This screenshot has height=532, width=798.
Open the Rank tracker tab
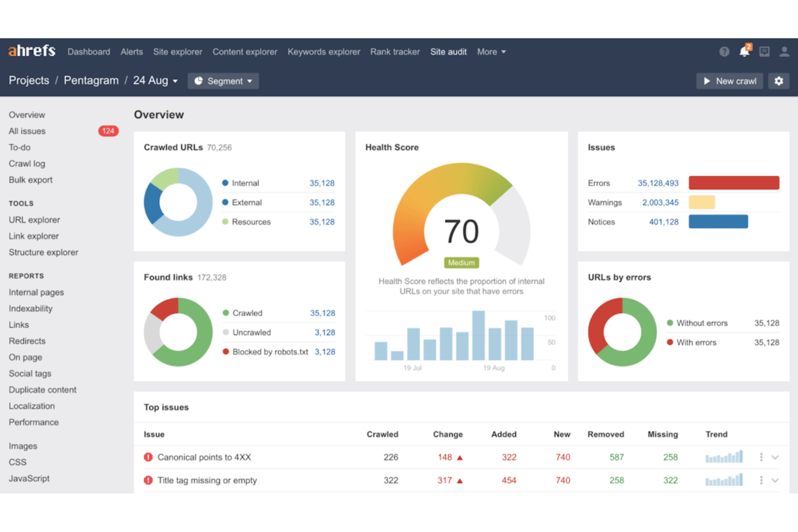point(395,52)
